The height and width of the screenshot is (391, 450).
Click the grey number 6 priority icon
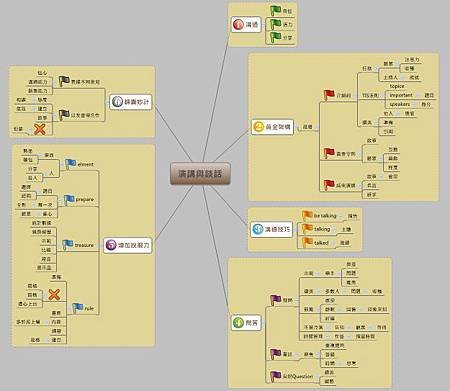[117, 102]
